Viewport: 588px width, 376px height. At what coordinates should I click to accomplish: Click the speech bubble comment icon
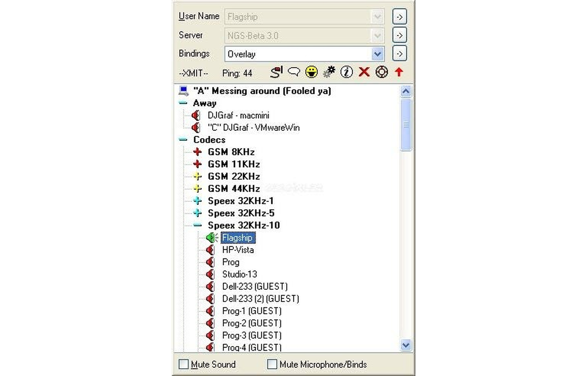(294, 73)
